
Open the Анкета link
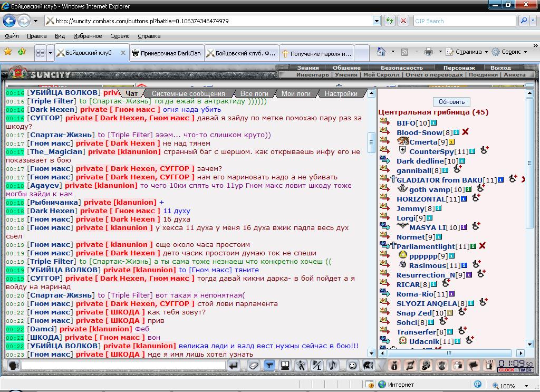515,74
